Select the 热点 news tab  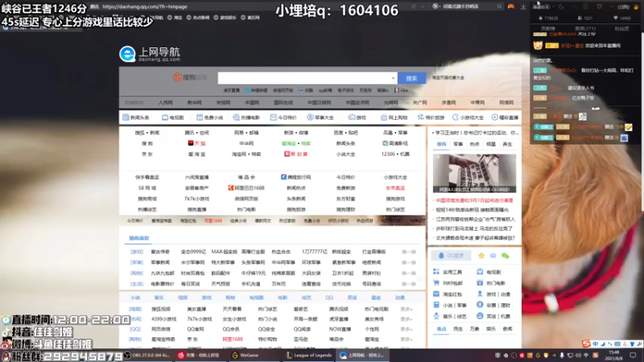[x=474, y=145]
